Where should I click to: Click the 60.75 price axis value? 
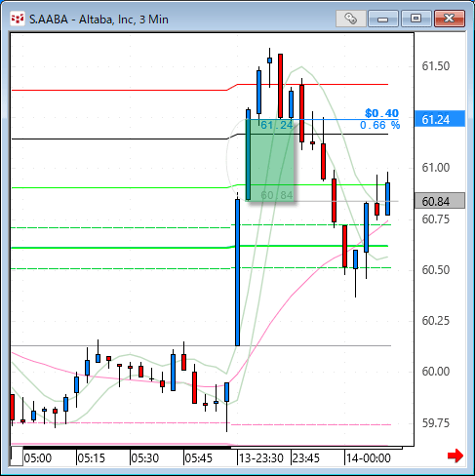pos(436,219)
